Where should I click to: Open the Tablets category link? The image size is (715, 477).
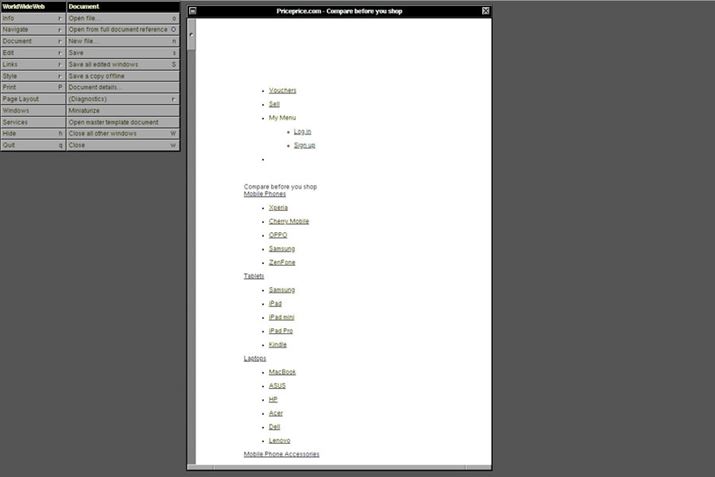pyautogui.click(x=254, y=276)
